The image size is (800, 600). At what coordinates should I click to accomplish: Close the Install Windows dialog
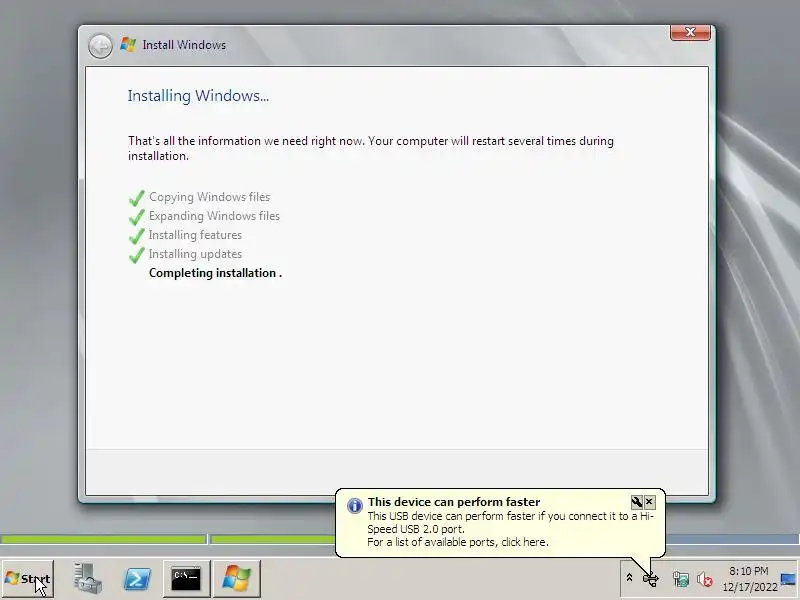point(690,32)
